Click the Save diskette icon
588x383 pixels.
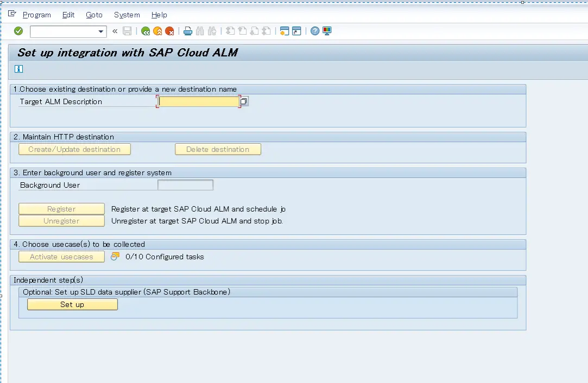(127, 31)
